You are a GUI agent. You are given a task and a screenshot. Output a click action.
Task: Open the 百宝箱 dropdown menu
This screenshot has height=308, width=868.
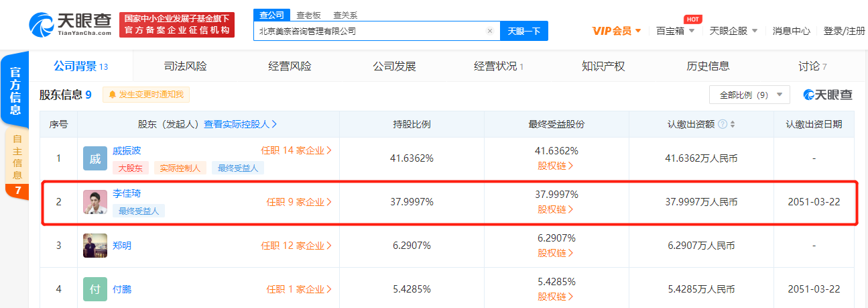tap(675, 31)
